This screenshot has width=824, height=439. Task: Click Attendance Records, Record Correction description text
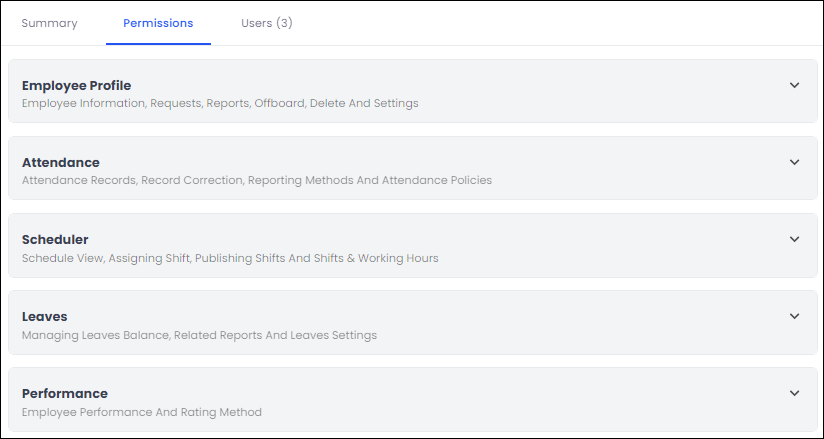click(x=256, y=181)
